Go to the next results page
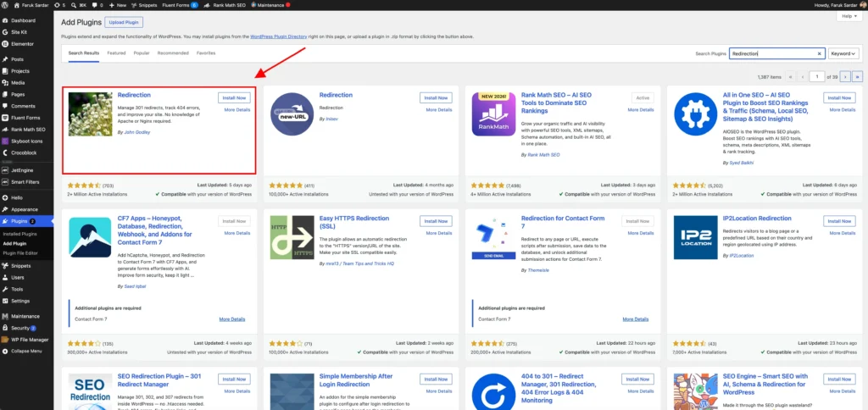The image size is (868, 410). coord(845,76)
